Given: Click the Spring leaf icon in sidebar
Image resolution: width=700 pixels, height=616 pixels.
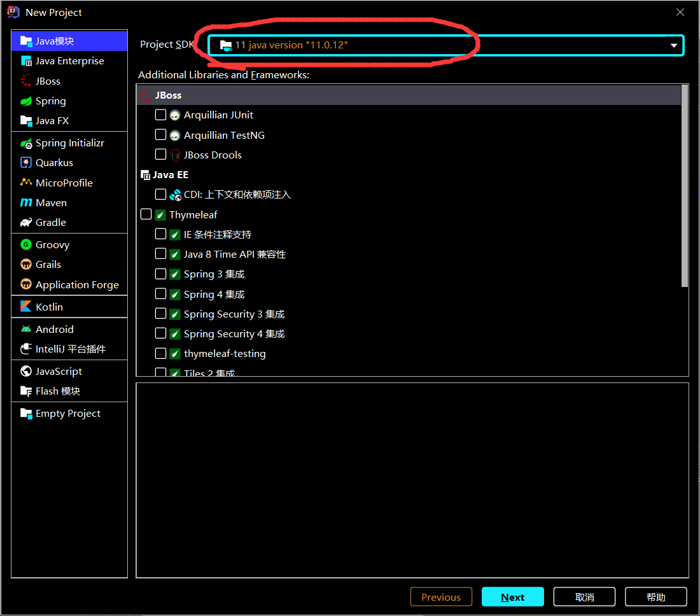Looking at the screenshot, I should (26, 101).
